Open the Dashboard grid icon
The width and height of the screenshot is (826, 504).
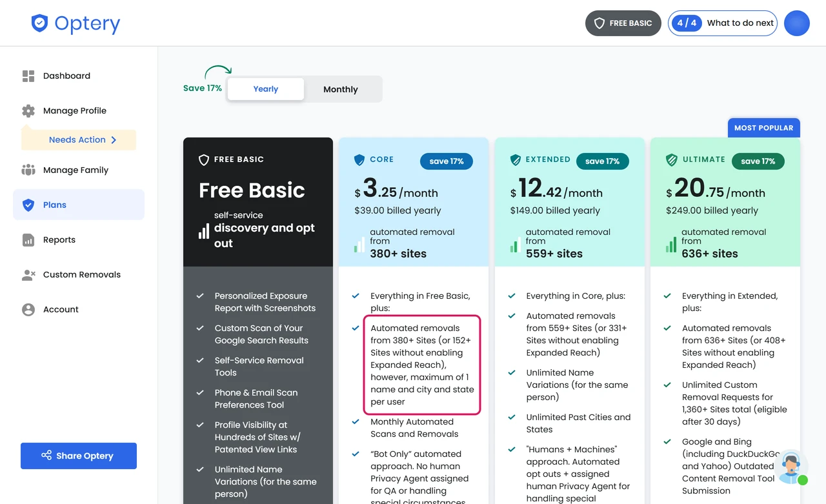pyautogui.click(x=28, y=76)
